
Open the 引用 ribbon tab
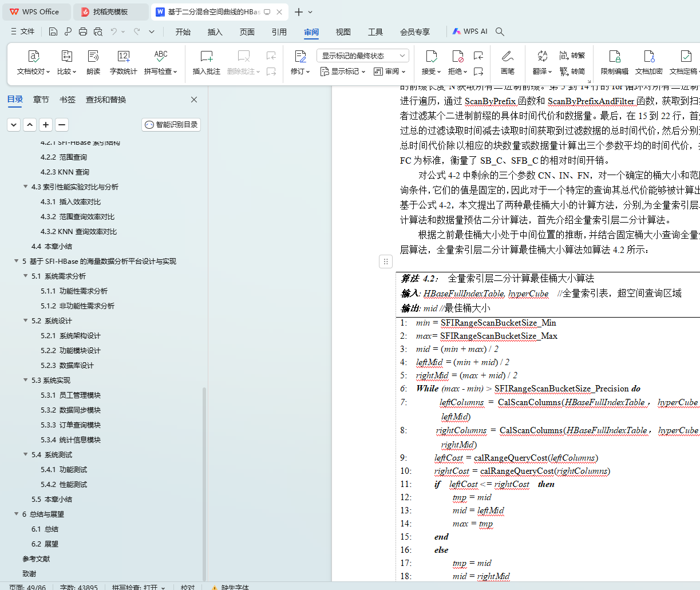(x=279, y=32)
